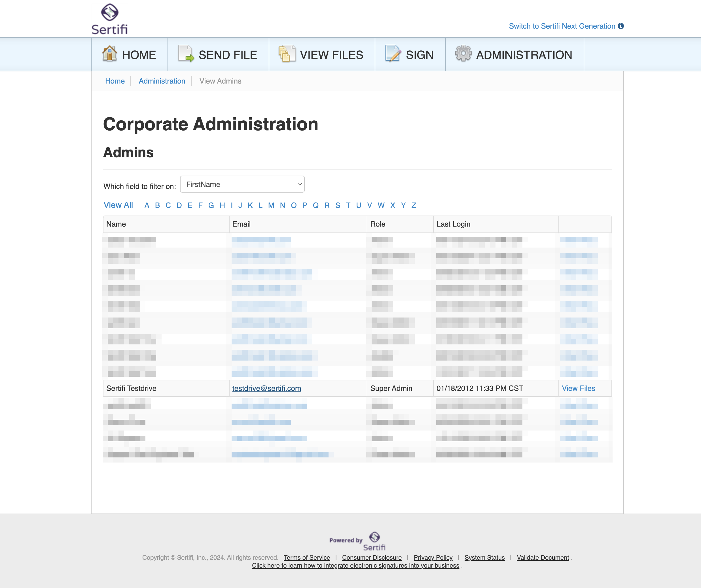Open the ADMINISTRATION menu tab

tap(514, 54)
